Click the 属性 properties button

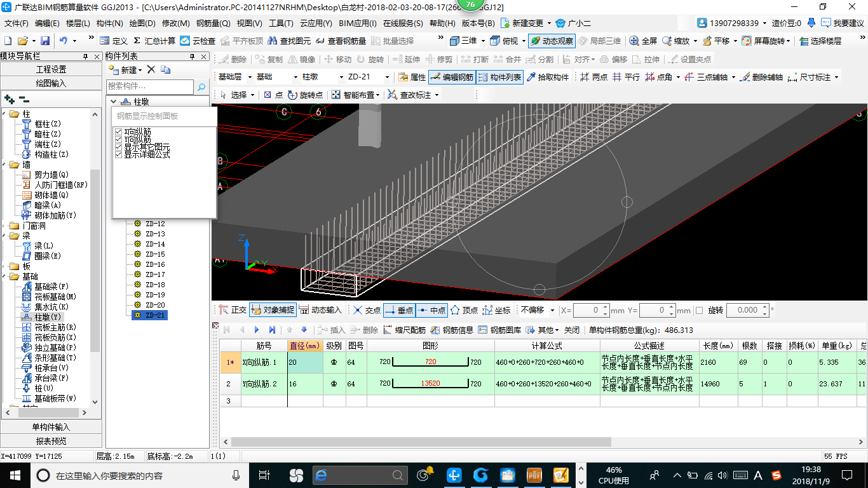point(412,78)
